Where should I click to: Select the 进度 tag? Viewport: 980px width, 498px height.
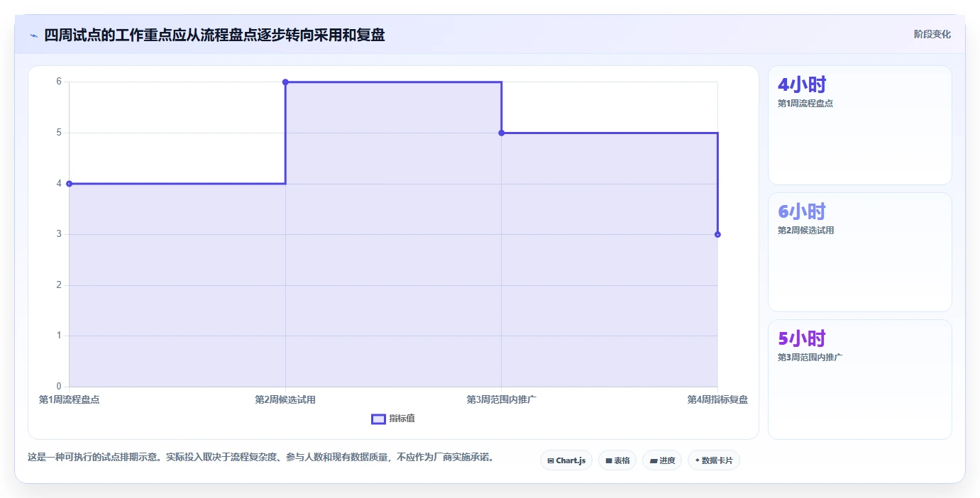click(662, 460)
